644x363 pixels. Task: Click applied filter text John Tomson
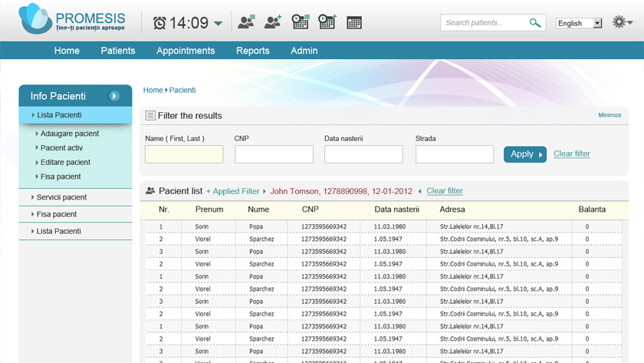coord(341,191)
